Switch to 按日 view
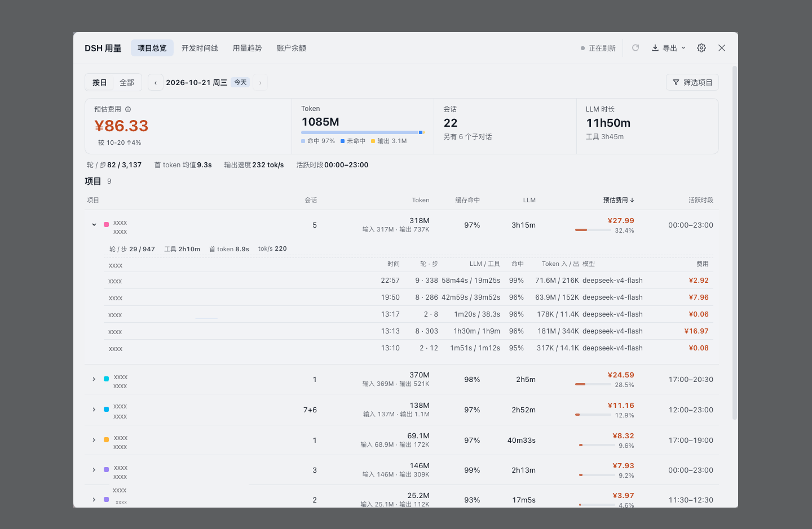Viewport: 812px width, 529px height. (x=100, y=83)
